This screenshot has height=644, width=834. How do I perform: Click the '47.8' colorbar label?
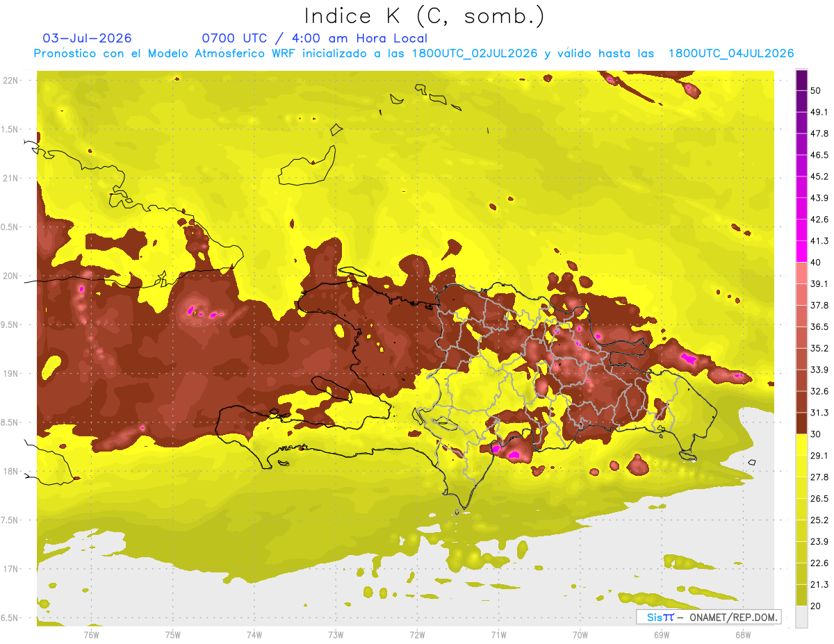819,134
